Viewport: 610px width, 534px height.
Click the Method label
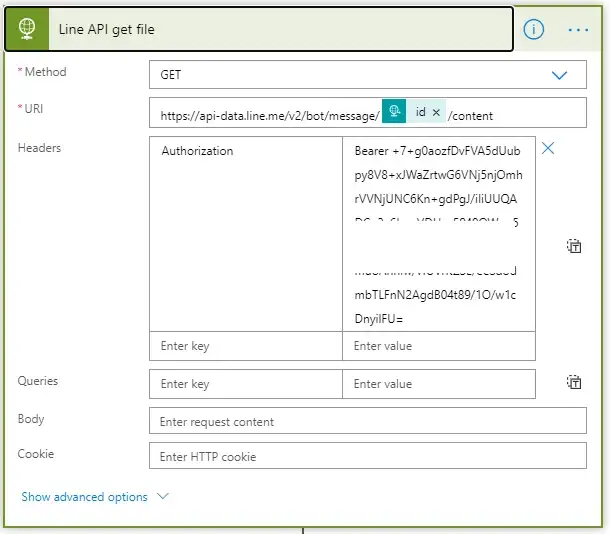tap(45, 72)
